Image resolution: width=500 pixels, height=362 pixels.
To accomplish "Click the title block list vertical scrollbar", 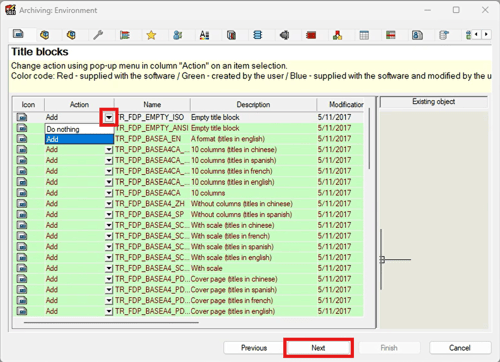I will tap(369, 138).
